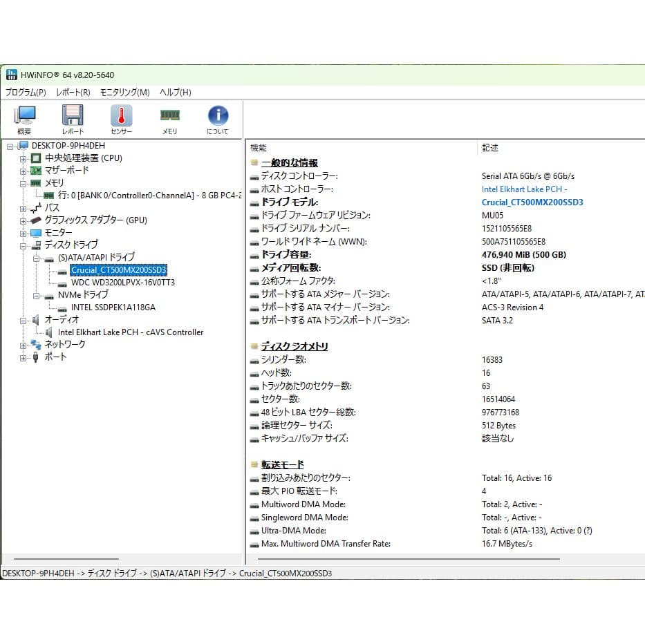Open the プログラム(P) menu
This screenshot has height=644, width=645.
[x=26, y=92]
